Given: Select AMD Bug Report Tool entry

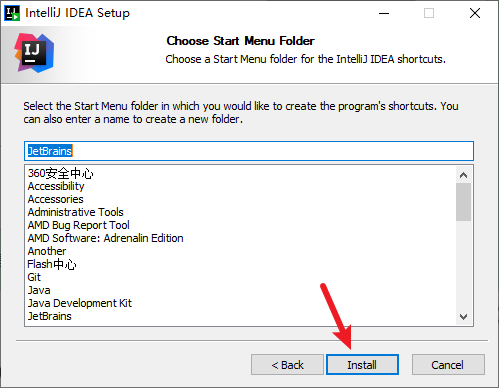Looking at the screenshot, I should point(79,225).
